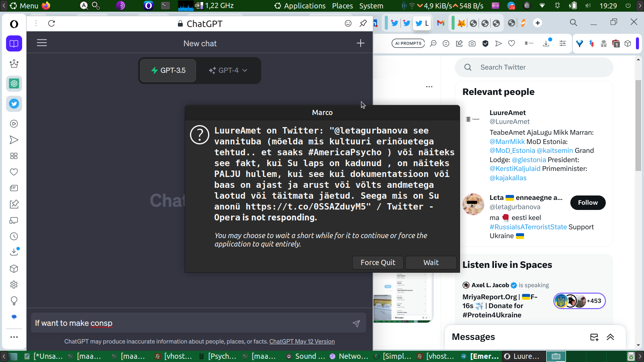Image resolution: width=644 pixels, height=362 pixels.
Task: Open the Menu button in top panel
Action: coord(24,6)
